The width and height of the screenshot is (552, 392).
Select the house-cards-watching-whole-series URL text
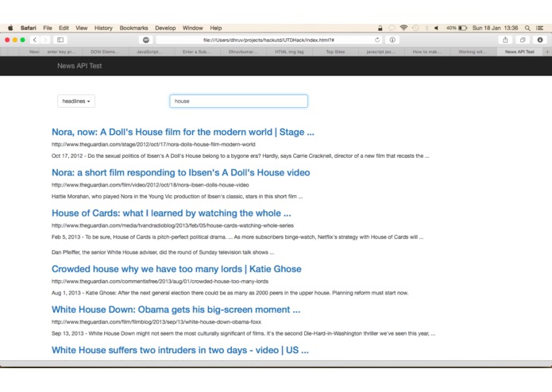point(172,225)
